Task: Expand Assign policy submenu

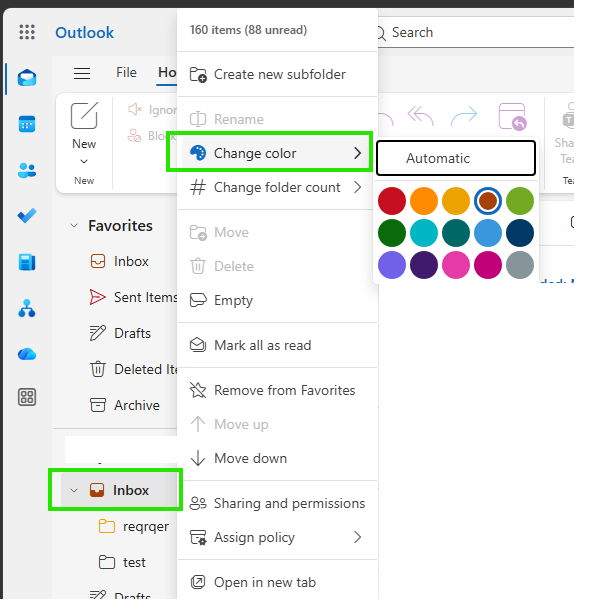Action: pyautogui.click(x=277, y=537)
